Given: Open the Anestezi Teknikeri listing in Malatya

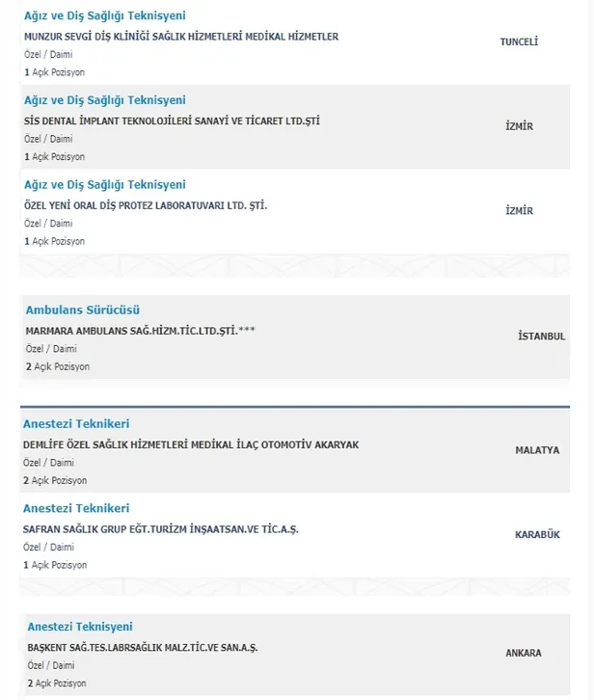Looking at the screenshot, I should 75,424.
